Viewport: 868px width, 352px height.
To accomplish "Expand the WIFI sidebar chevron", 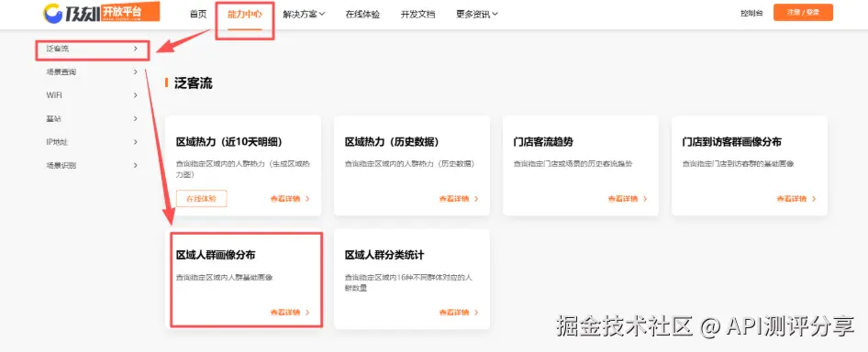I will (x=136, y=95).
